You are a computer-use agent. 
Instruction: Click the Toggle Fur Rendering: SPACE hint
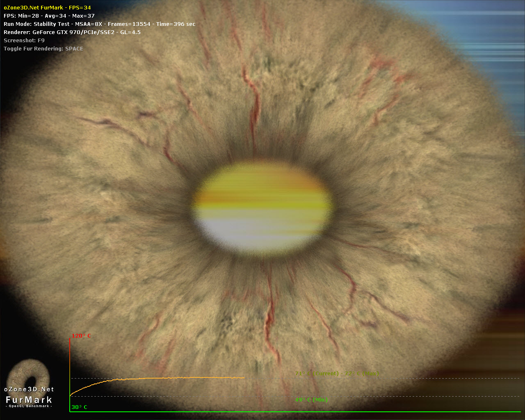point(43,48)
